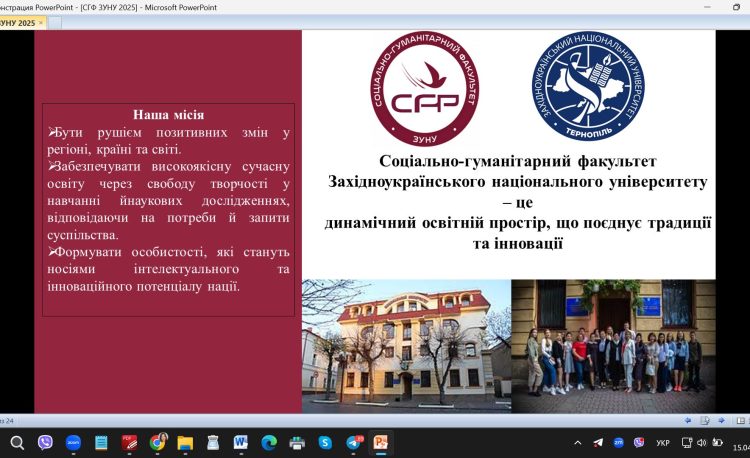Click the Західноукраїнський національний університет logo
This screenshot has height=458, width=750.
[588, 87]
